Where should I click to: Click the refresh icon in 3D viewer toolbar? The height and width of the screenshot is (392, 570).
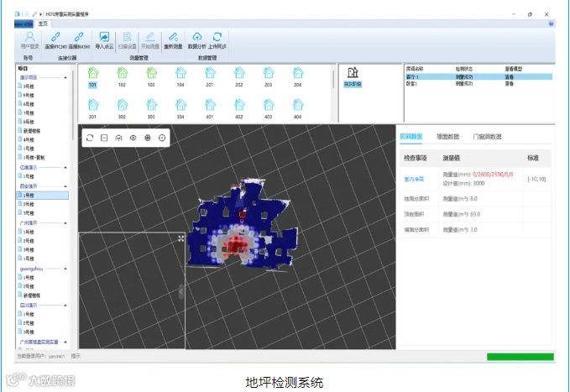90,138
